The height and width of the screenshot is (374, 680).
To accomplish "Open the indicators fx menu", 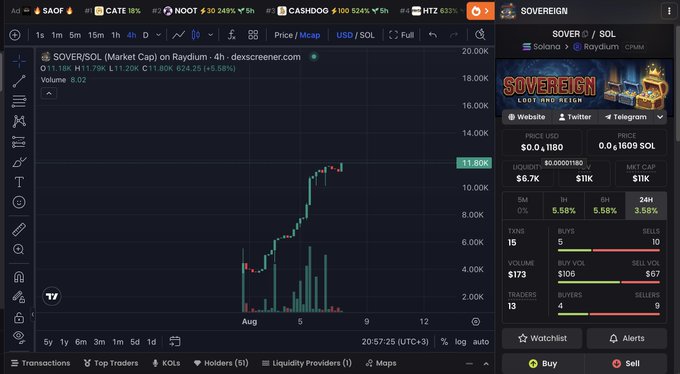I will 232,35.
